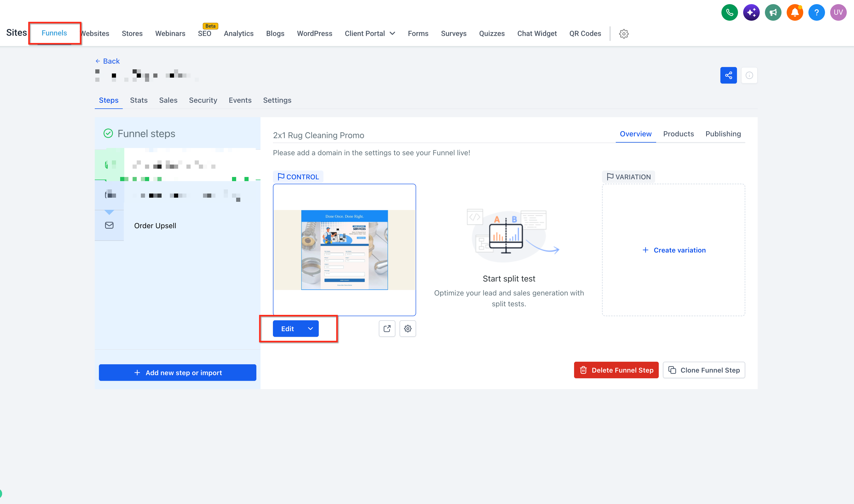Click the megaphone announcements icon

click(x=773, y=13)
